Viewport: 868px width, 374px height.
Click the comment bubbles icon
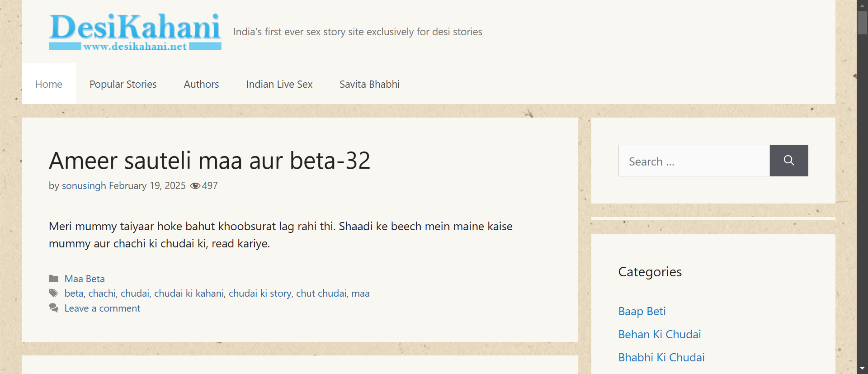pos(54,308)
